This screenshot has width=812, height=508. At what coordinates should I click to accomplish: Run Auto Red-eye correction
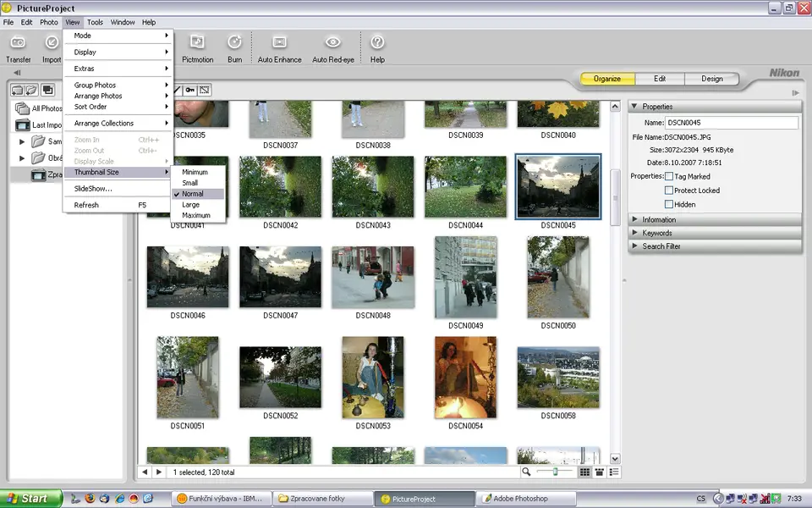pyautogui.click(x=332, y=43)
